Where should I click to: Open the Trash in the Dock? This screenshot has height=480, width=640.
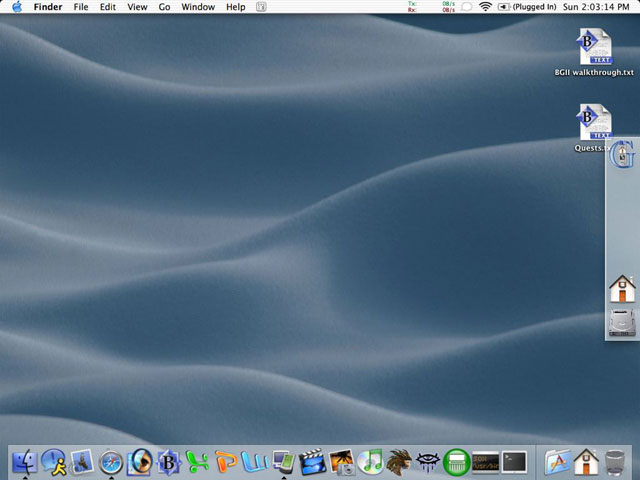[615, 462]
